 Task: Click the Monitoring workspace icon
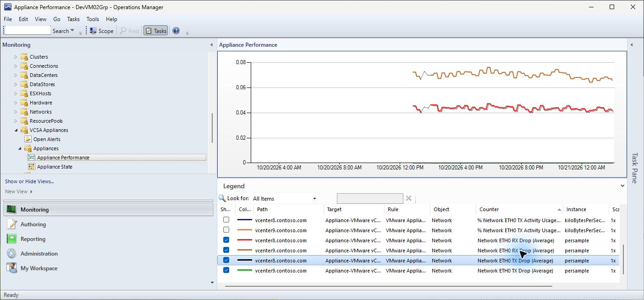(x=12, y=209)
